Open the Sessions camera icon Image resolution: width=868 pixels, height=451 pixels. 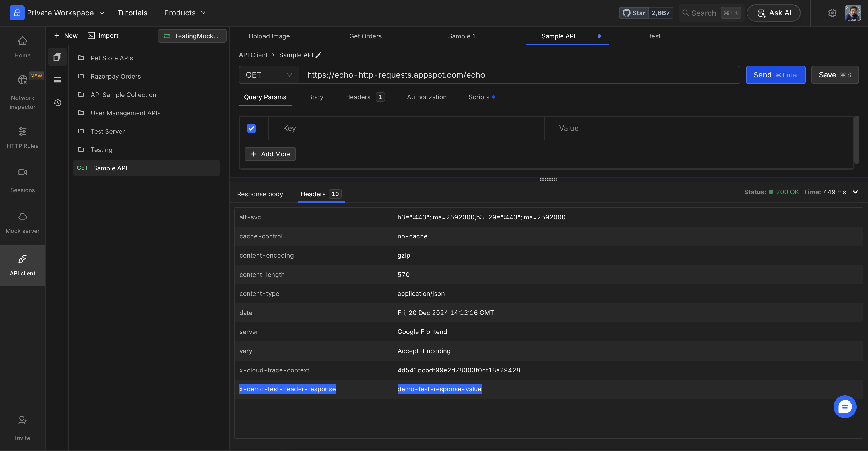(x=23, y=172)
